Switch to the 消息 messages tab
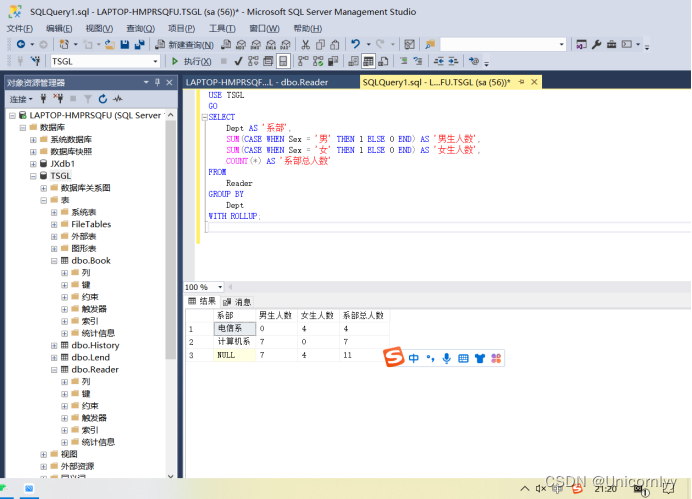Image resolution: width=692 pixels, height=499 pixels. [237, 302]
